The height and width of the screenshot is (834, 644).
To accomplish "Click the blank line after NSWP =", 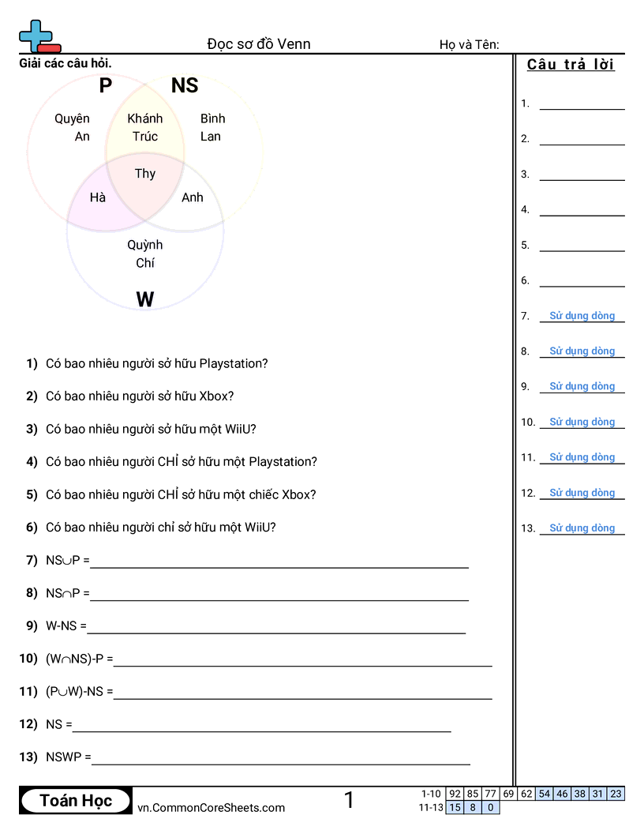I will click(281, 759).
